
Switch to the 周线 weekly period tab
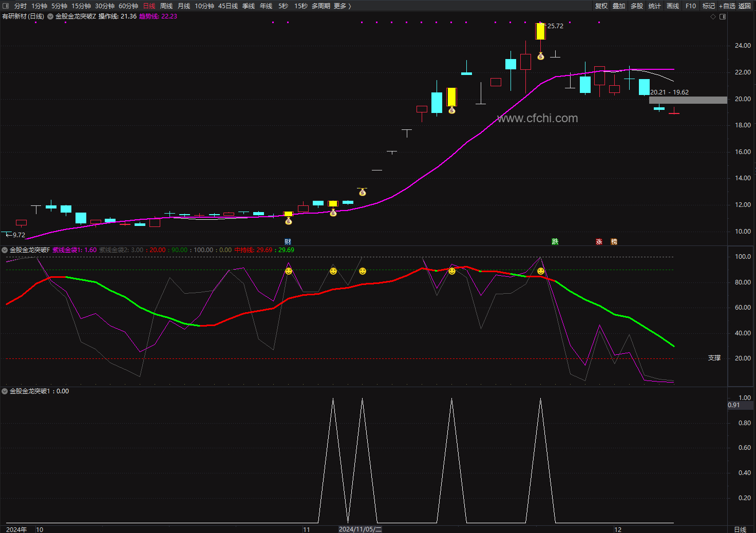pyautogui.click(x=166, y=6)
